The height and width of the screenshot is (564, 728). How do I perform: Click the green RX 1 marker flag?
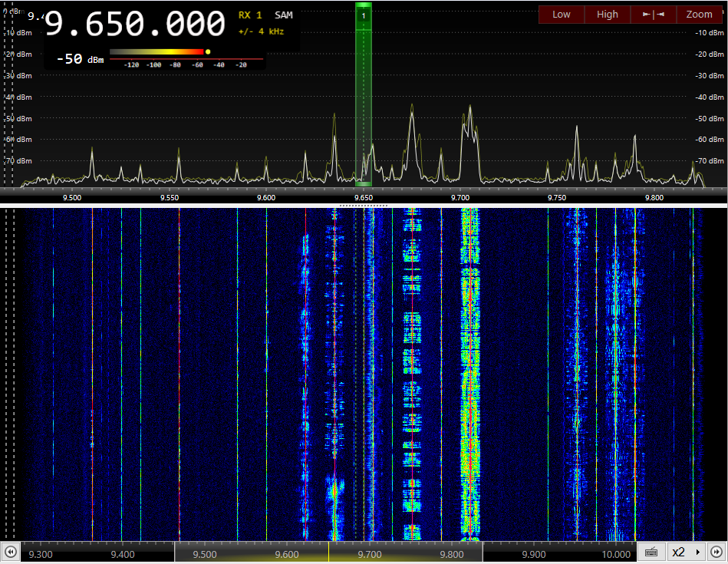pyautogui.click(x=364, y=15)
